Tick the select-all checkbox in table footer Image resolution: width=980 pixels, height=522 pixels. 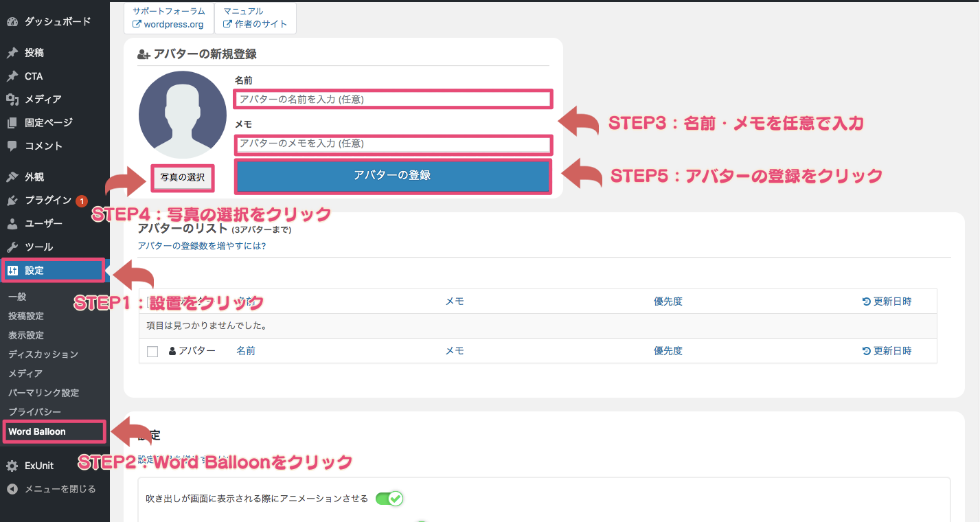tap(152, 352)
